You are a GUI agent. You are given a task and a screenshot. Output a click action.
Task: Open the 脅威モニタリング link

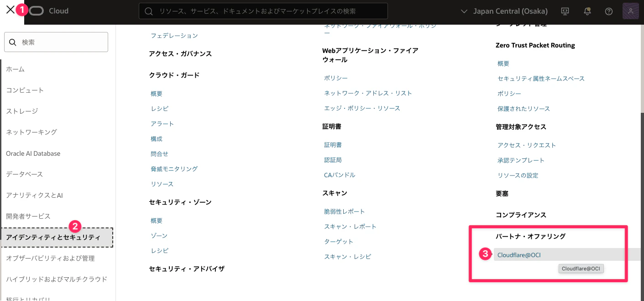coord(174,169)
